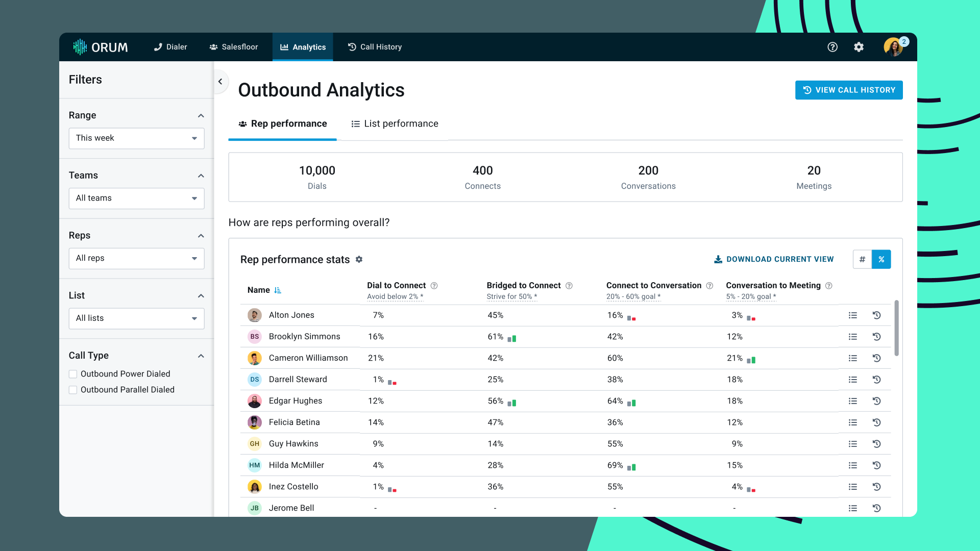
Task: Switch stats to number (#) view
Action: (862, 259)
